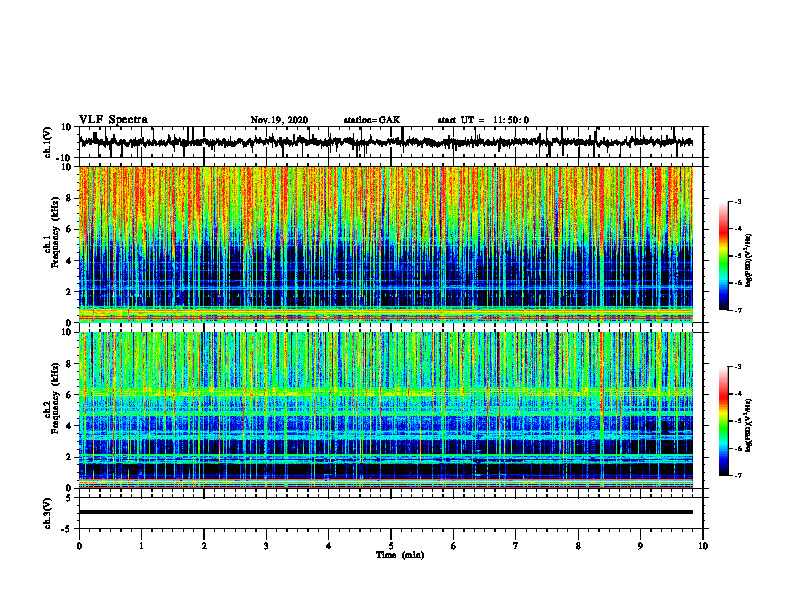Click the "4" tick on the time axis
The image size is (792, 612).
(x=329, y=546)
